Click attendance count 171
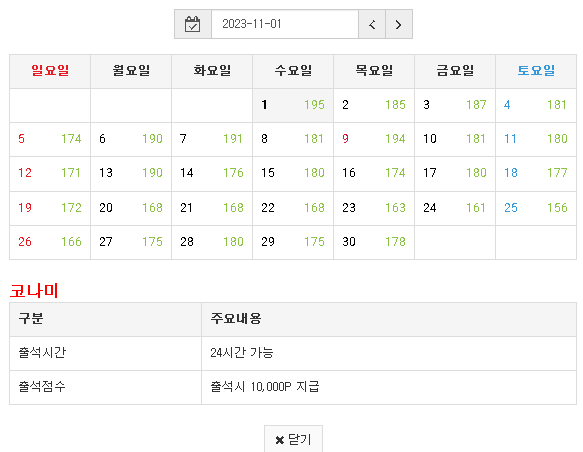The image size is (583, 452). [71, 173]
